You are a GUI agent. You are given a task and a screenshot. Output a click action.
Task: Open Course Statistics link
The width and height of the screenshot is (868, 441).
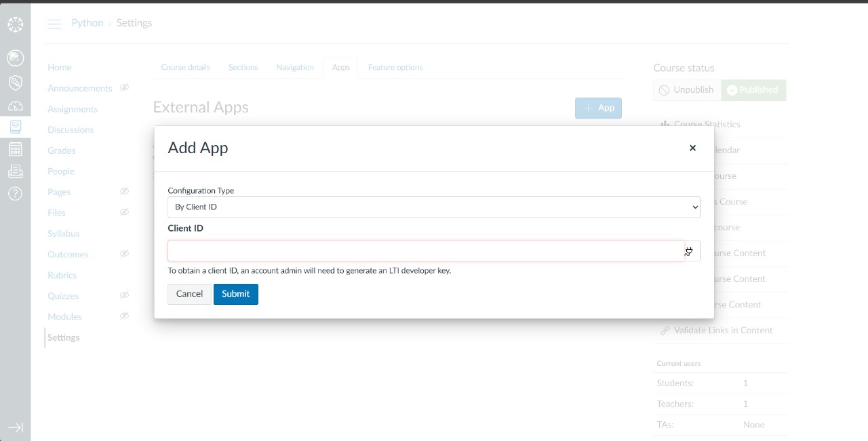coord(707,125)
